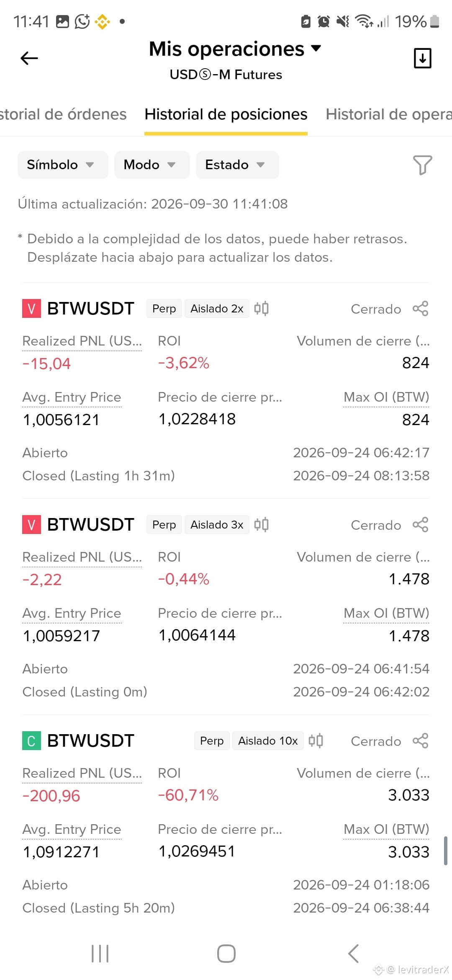Tap the Realized PNL label of first position
This screenshot has width=452, height=980.
[x=82, y=341]
